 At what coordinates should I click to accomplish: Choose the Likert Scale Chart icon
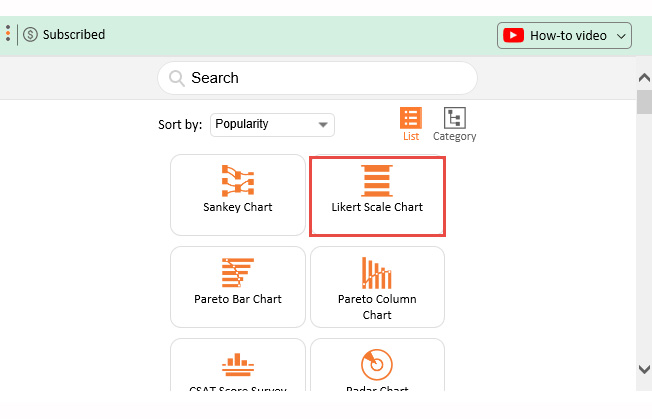click(377, 180)
